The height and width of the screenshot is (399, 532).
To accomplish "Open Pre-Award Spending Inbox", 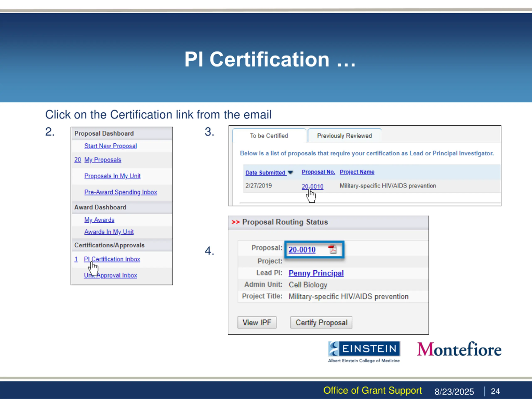I will [121, 192].
